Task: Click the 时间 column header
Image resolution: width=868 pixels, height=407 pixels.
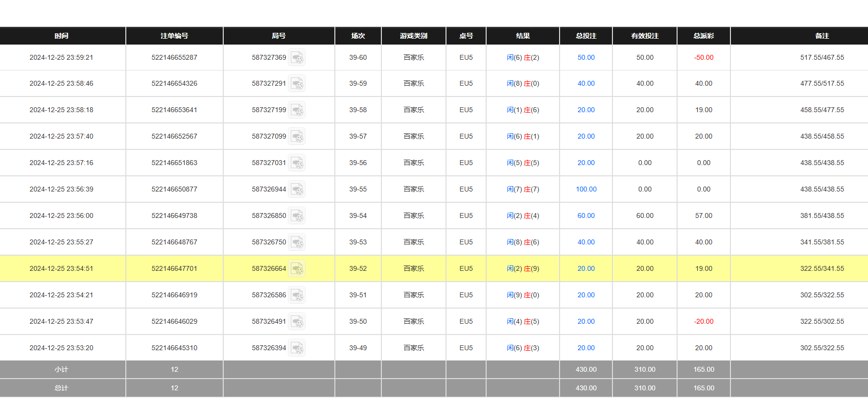Action: (x=62, y=36)
